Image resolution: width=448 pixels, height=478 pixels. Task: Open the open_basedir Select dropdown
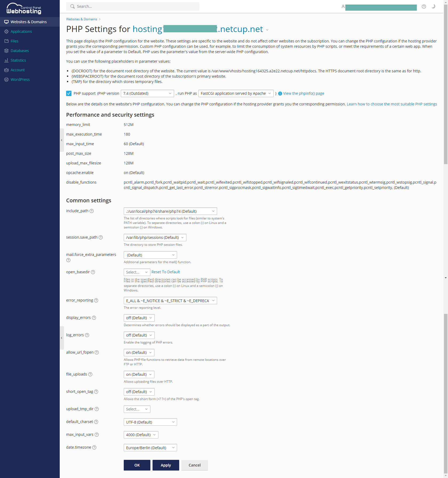[137, 272]
